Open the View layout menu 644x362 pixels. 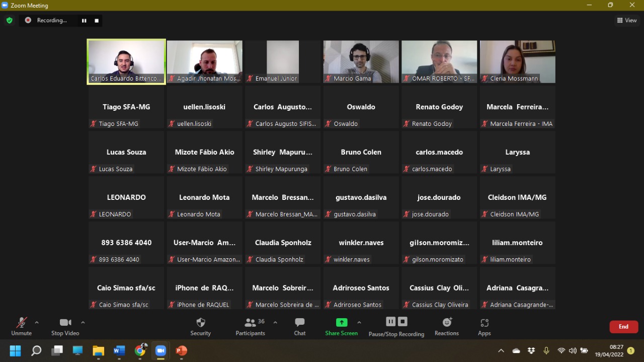(x=627, y=20)
